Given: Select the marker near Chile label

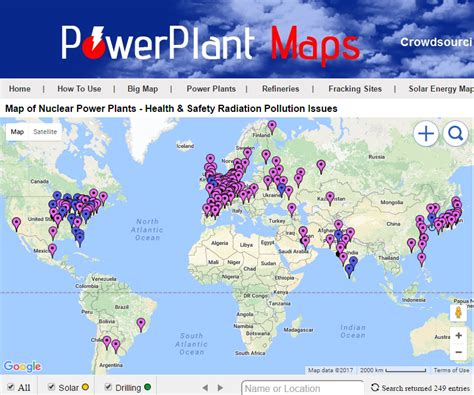Looking at the screenshot, I should 107,342.
